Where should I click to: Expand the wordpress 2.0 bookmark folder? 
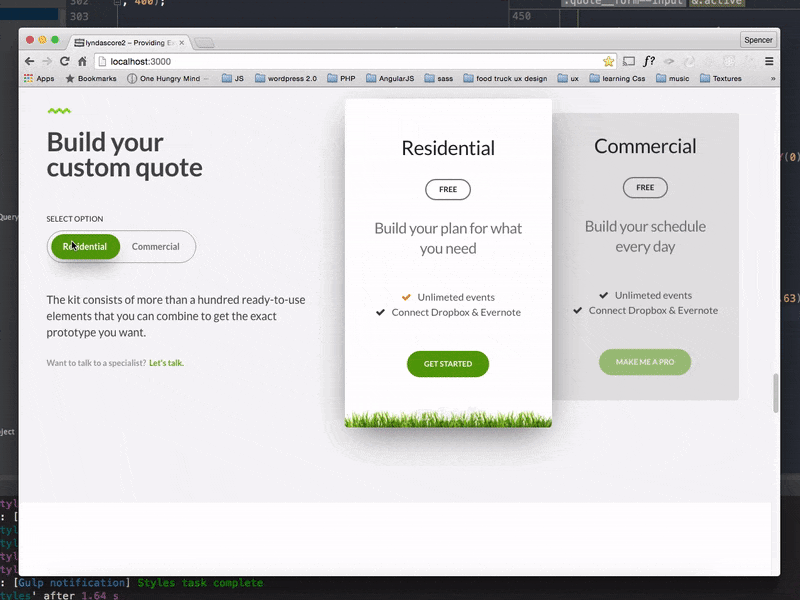[286, 79]
